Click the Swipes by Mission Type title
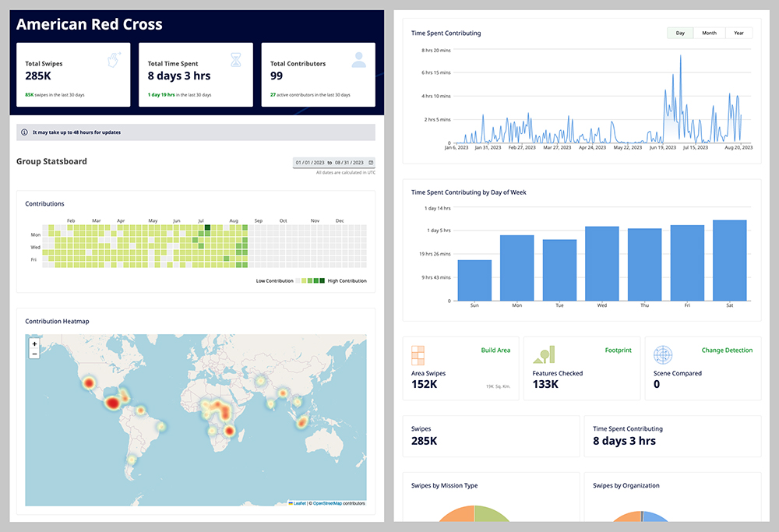779x532 pixels. tap(444, 485)
